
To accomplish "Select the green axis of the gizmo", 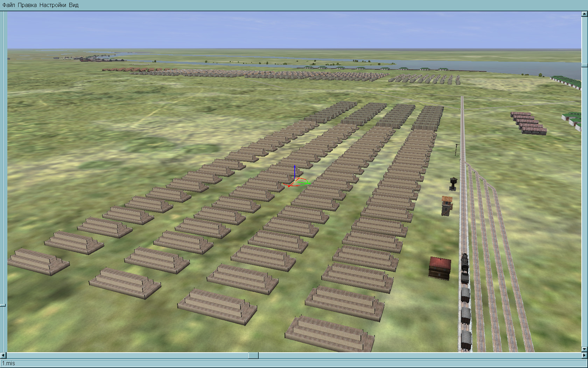I will pyautogui.click(x=304, y=183).
